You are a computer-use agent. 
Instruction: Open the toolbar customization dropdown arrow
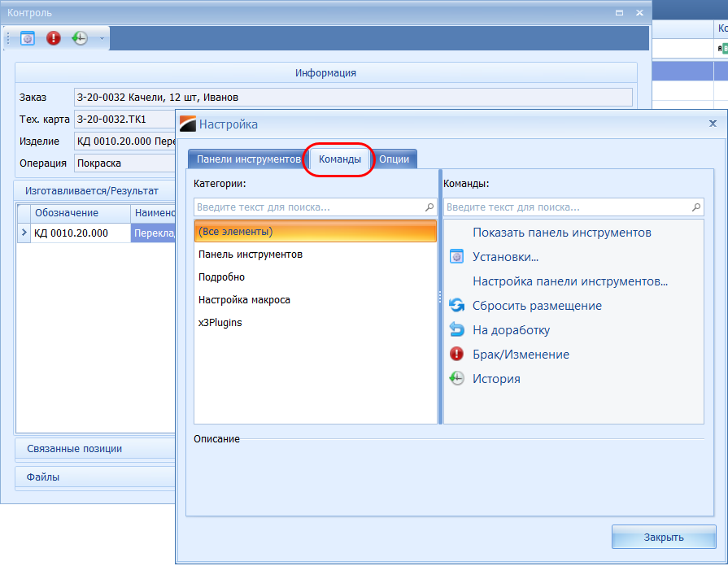(102, 38)
